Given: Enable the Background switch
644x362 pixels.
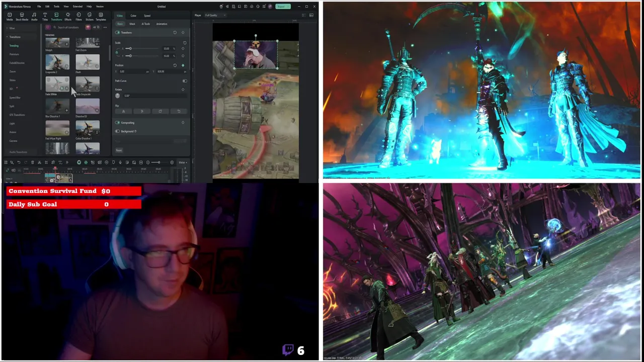Looking at the screenshot, I should coord(117,131).
